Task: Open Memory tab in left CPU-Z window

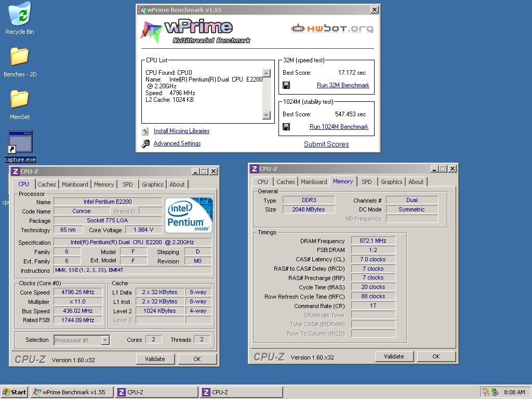Action: point(104,184)
